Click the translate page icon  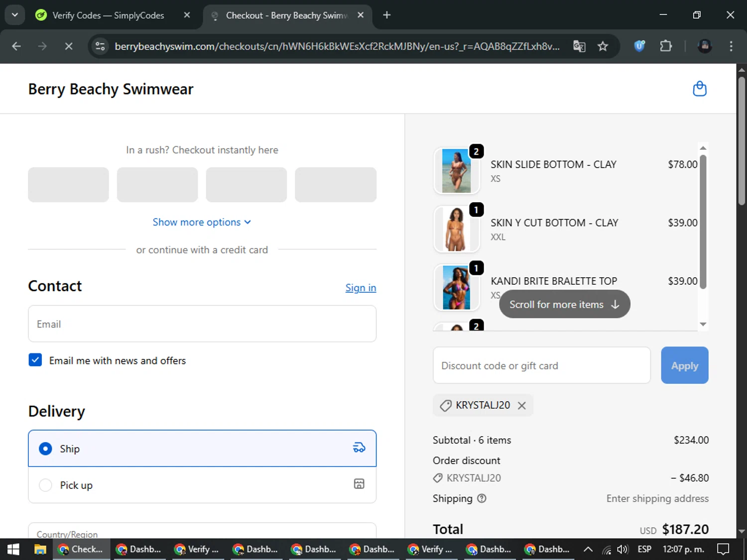click(x=579, y=46)
